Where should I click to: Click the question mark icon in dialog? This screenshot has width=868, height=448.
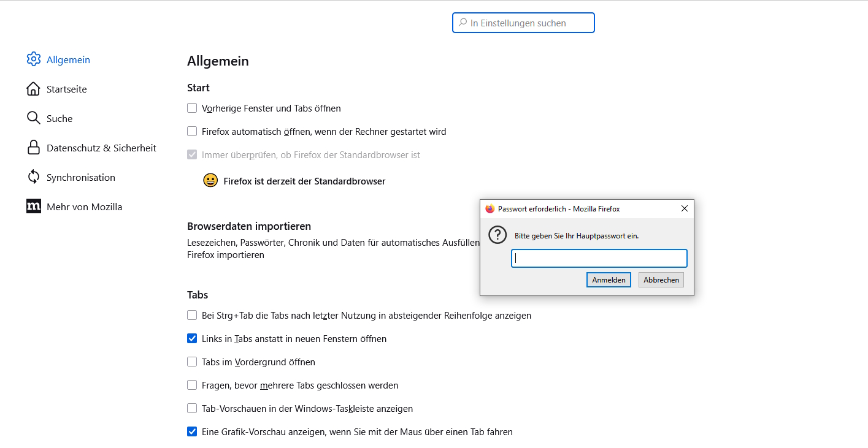point(497,235)
